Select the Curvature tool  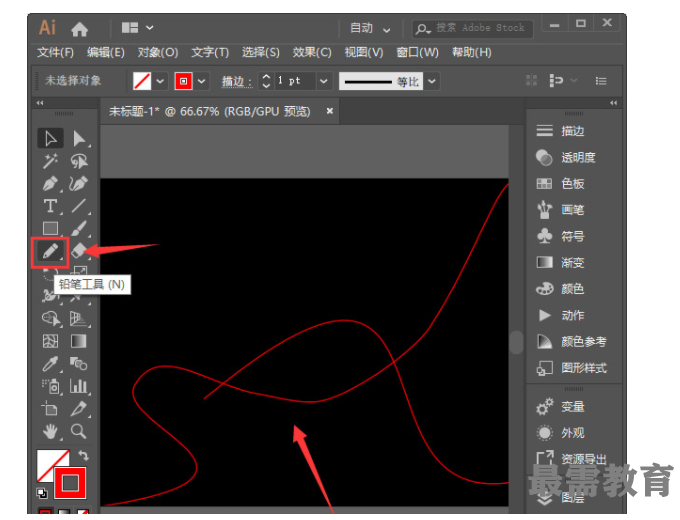pyautogui.click(x=79, y=183)
